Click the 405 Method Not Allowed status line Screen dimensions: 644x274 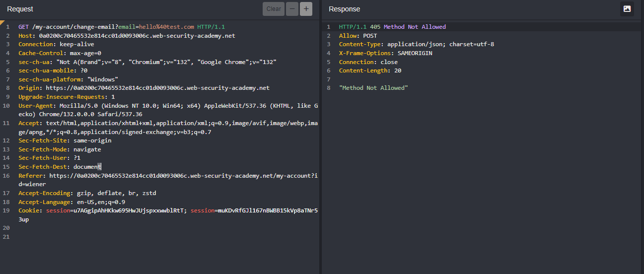click(392, 27)
